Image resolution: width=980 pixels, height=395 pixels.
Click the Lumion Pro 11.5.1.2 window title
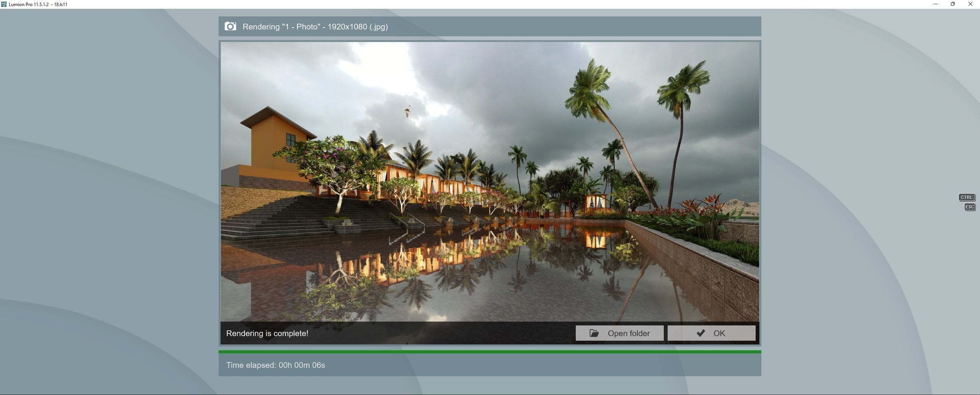[x=38, y=4]
